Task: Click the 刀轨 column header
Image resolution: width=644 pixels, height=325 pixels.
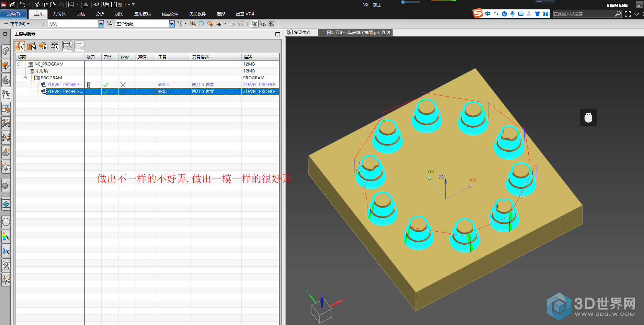Action: point(110,57)
